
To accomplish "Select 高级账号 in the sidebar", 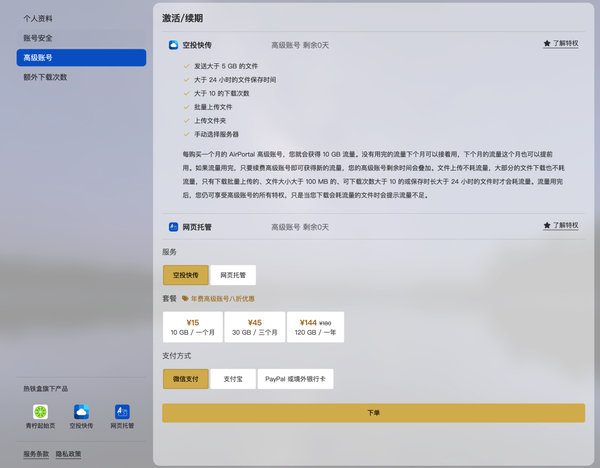I will (x=81, y=57).
